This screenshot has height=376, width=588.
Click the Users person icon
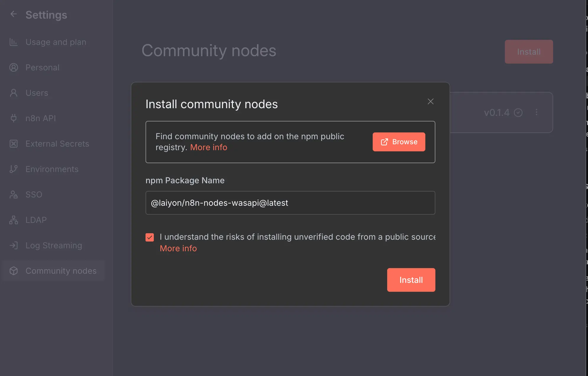14,93
